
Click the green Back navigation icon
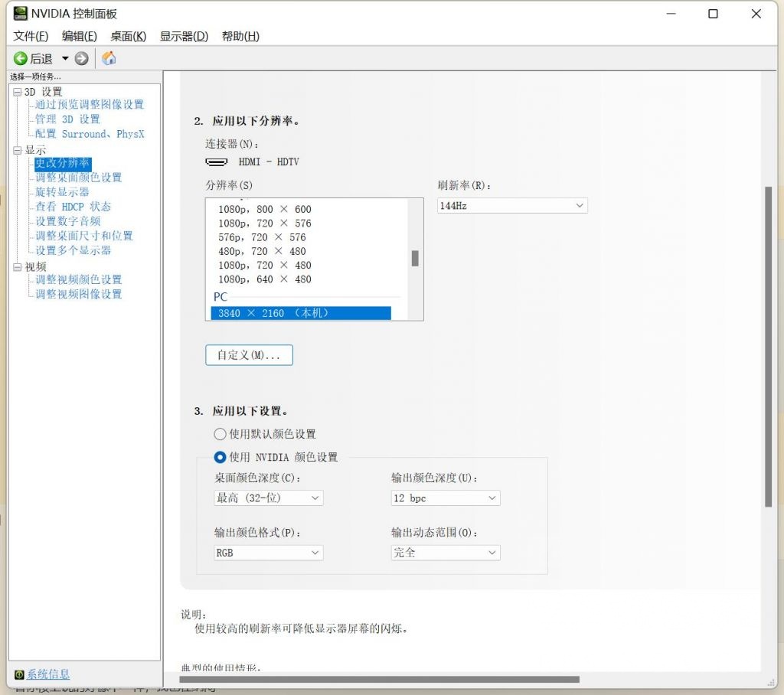click(x=21, y=57)
